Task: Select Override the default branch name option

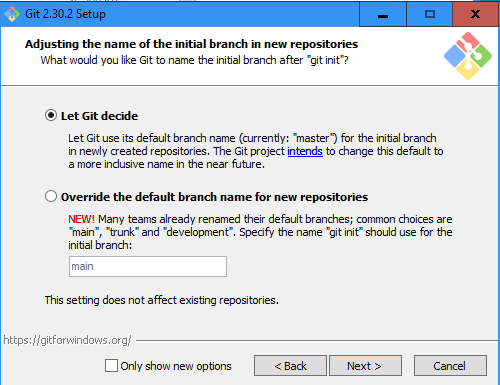Action: coord(51,196)
